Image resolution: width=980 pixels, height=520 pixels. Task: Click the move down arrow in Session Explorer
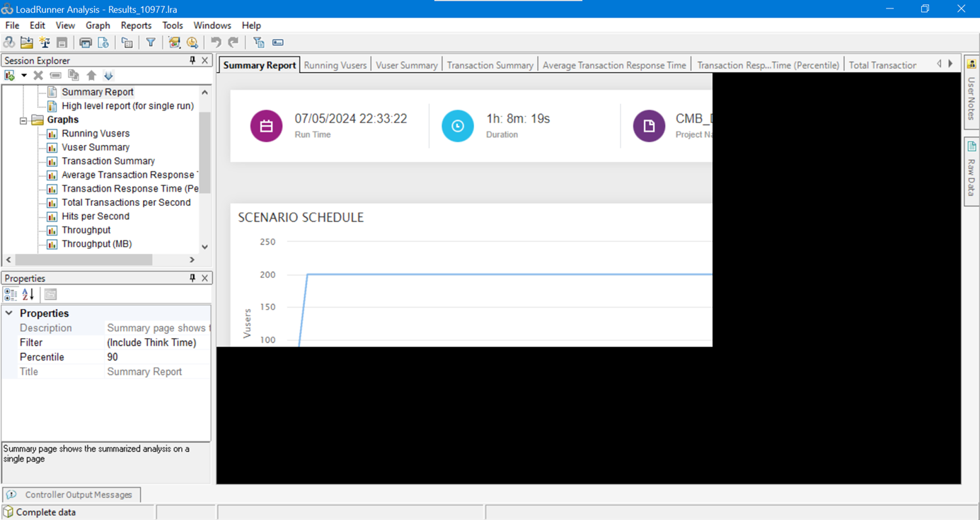click(108, 76)
